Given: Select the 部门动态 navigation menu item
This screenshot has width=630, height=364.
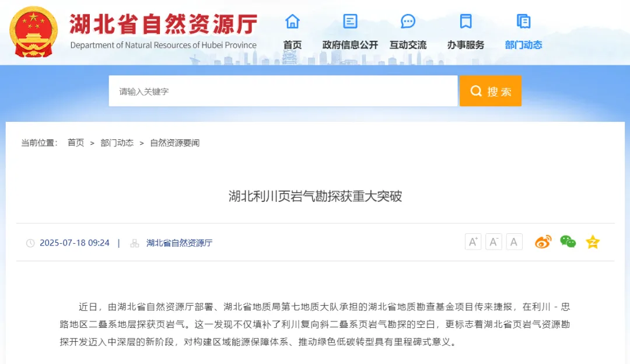Looking at the screenshot, I should tap(523, 44).
